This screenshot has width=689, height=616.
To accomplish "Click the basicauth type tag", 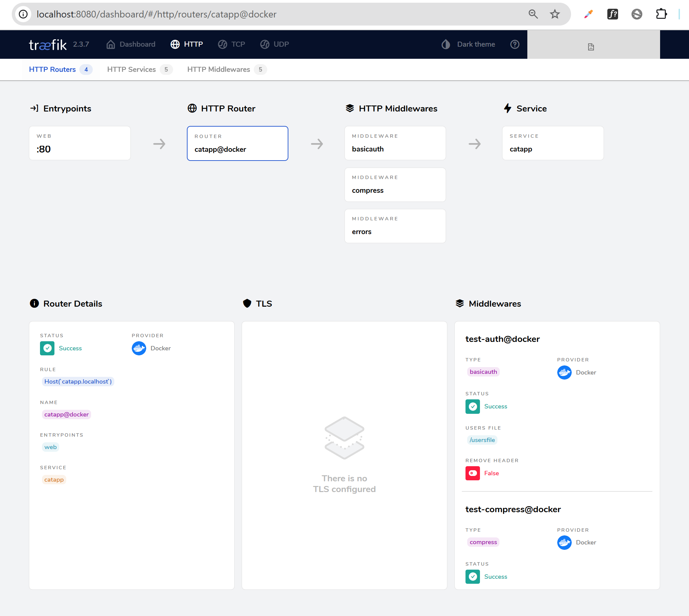I will pyautogui.click(x=483, y=372).
